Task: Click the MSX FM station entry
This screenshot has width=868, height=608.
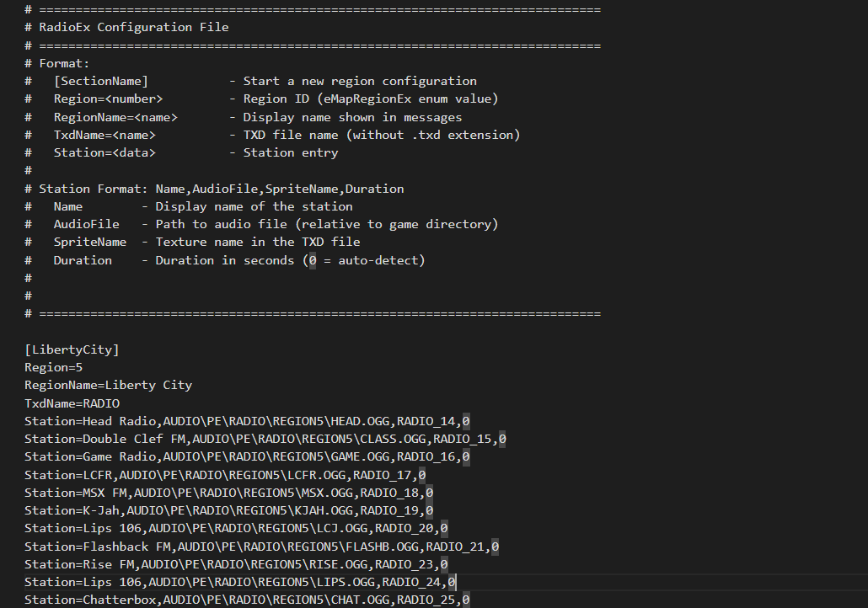Action: [228, 492]
